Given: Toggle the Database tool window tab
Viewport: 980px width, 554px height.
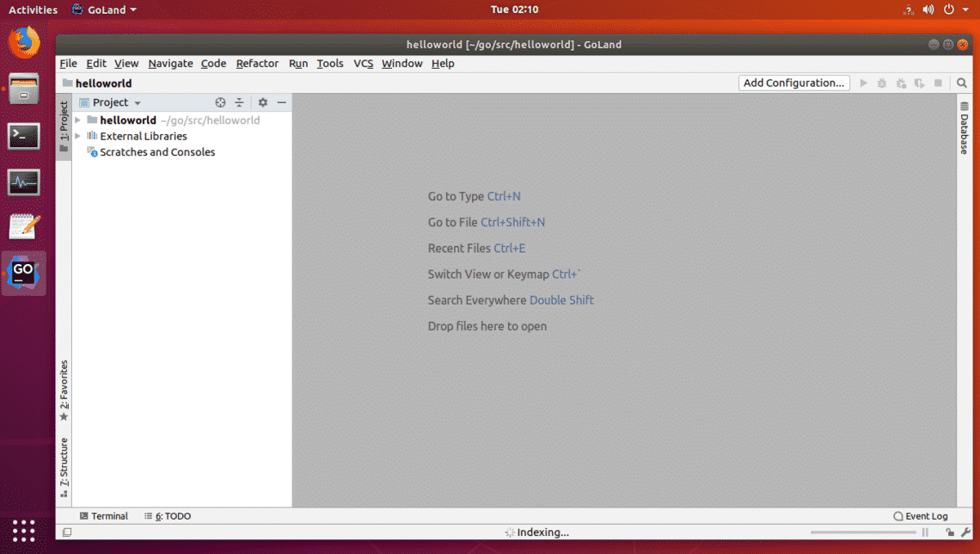Looking at the screenshot, I should point(964,128).
